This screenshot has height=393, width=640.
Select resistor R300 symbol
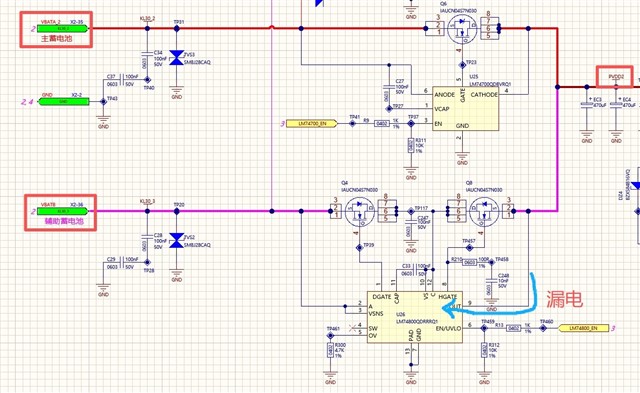click(x=330, y=350)
